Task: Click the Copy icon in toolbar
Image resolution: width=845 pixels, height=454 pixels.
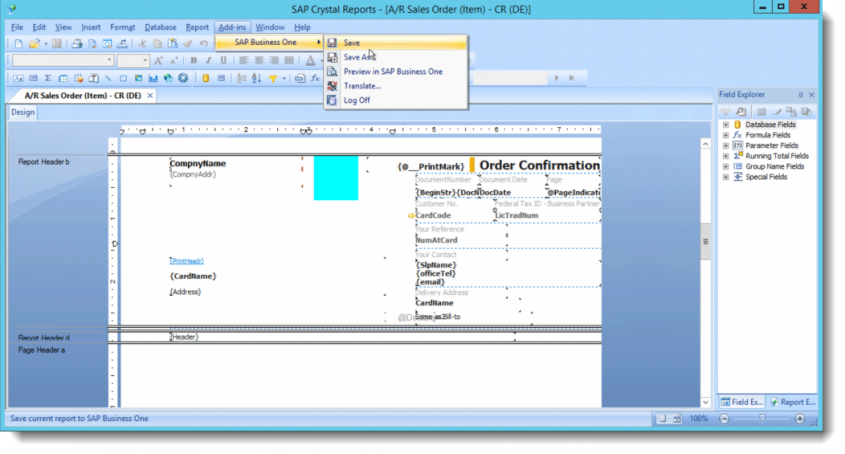Action: point(157,44)
